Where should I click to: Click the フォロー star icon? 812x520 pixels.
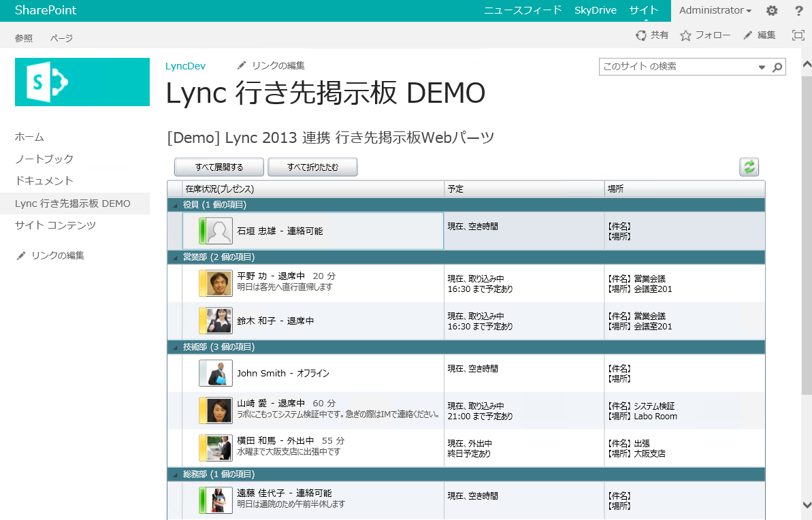[x=685, y=35]
